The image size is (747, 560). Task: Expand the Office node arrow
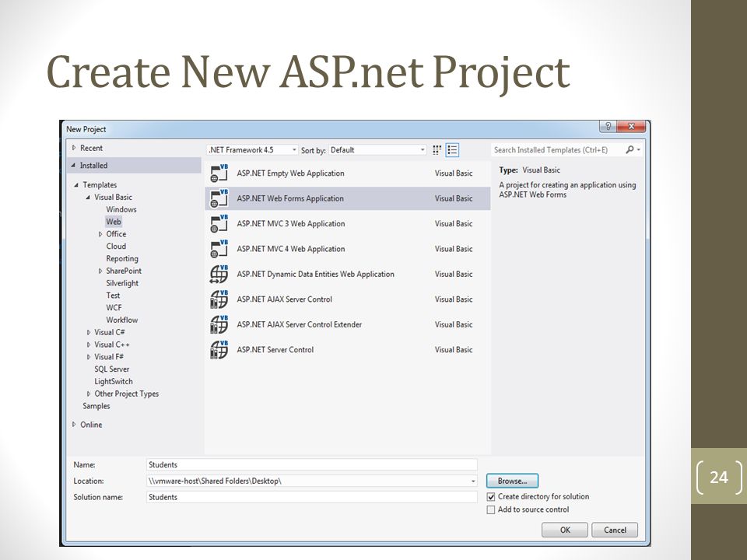tap(100, 234)
